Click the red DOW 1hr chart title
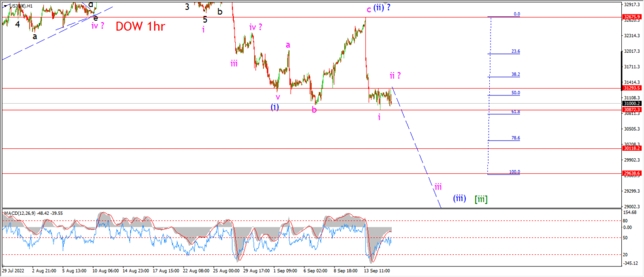 click(x=142, y=26)
